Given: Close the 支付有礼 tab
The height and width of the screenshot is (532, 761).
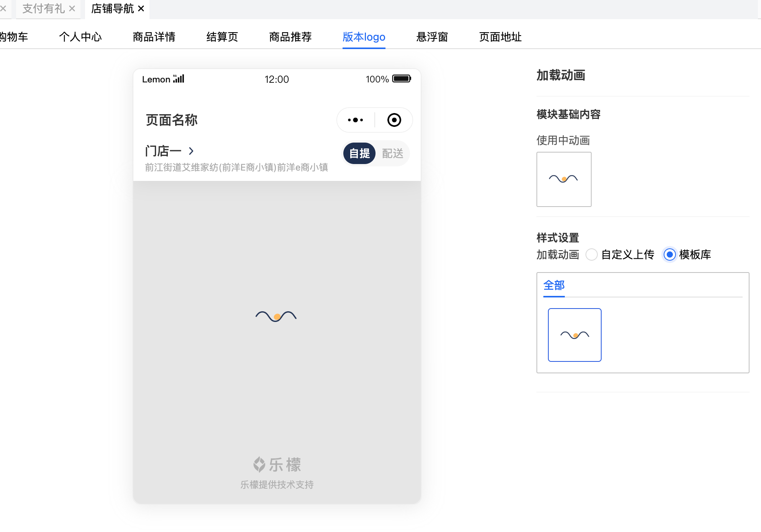Looking at the screenshot, I should point(72,8).
